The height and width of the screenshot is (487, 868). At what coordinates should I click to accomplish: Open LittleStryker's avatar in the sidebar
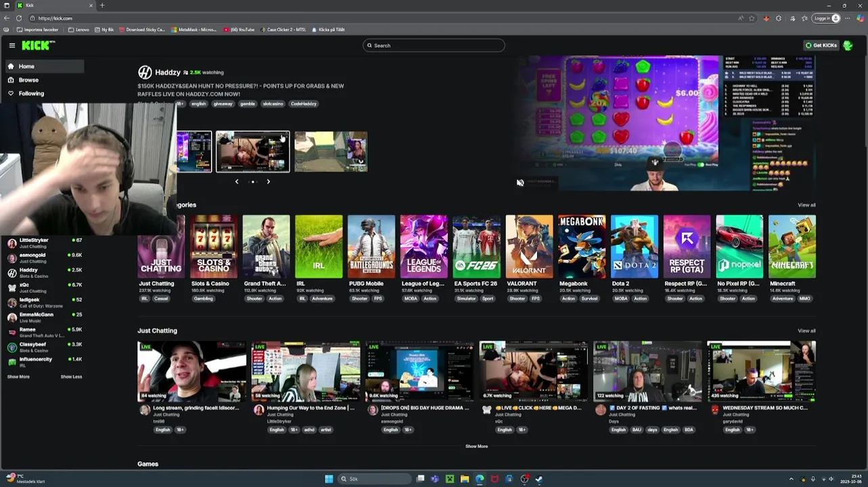pos(12,243)
